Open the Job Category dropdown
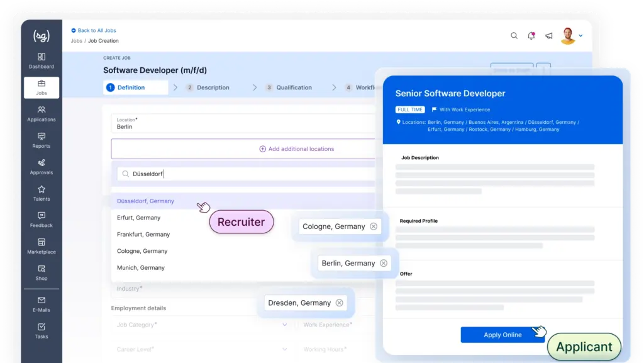Viewport: 644px width, 363px height. tap(200, 325)
